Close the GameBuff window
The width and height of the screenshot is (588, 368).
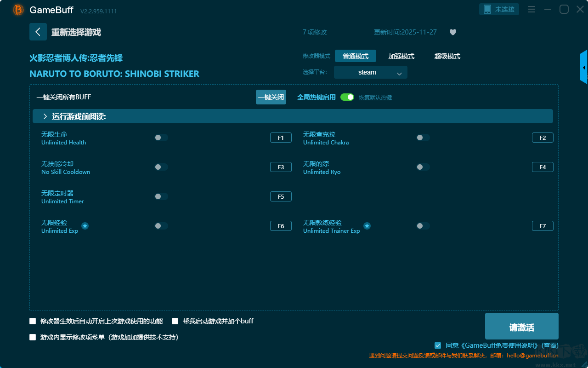pos(580,9)
